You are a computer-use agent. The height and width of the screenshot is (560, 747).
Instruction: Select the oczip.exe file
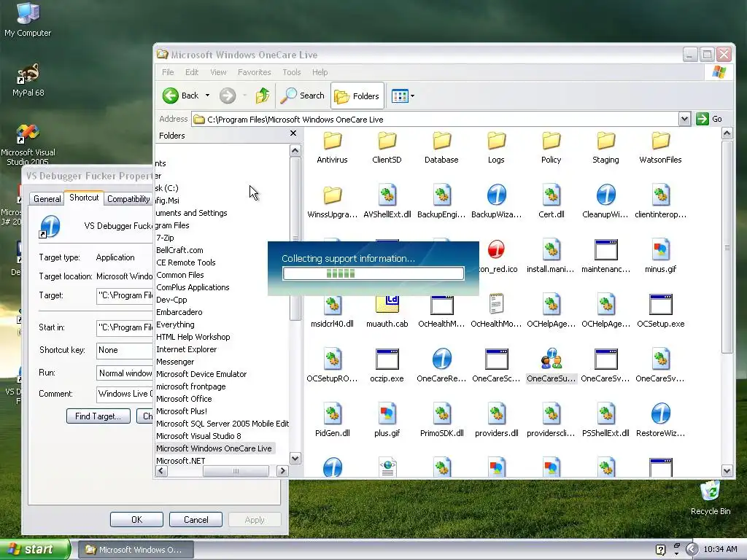(x=387, y=366)
